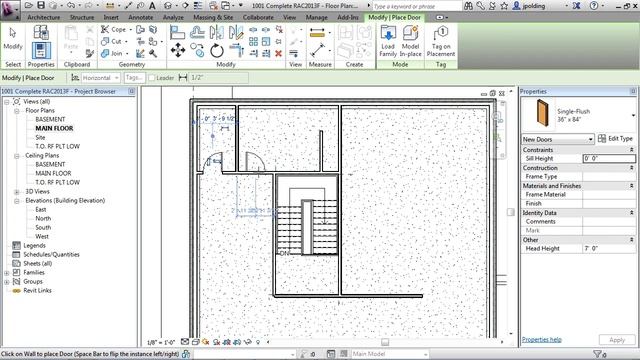The height and width of the screenshot is (360, 640).
Task: Open the Annotate ribbon tab
Action: point(140,18)
